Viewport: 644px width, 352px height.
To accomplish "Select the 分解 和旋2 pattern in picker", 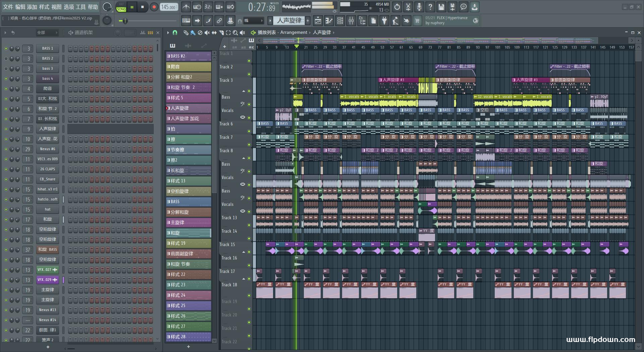I will (189, 77).
